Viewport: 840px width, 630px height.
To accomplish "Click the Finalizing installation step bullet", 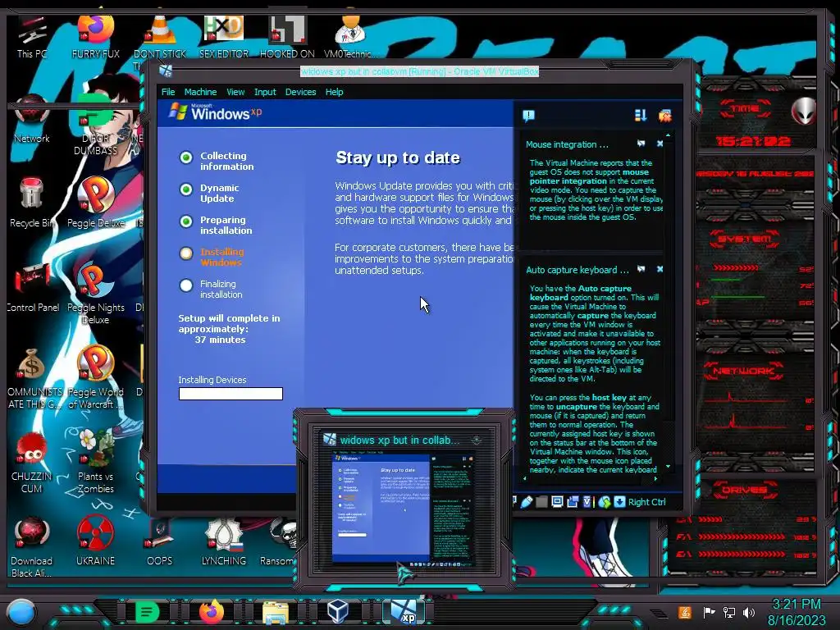I will 186,285.
